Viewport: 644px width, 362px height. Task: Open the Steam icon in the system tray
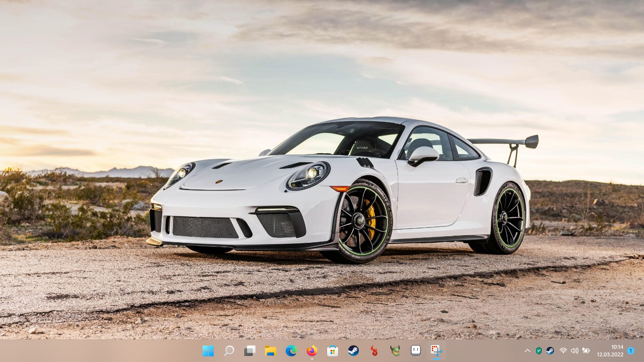[550, 351]
